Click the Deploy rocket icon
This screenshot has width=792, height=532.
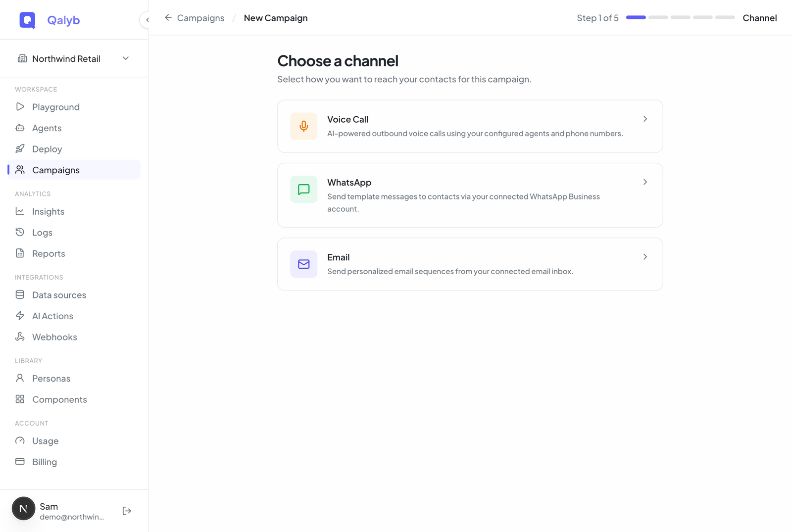click(x=20, y=149)
